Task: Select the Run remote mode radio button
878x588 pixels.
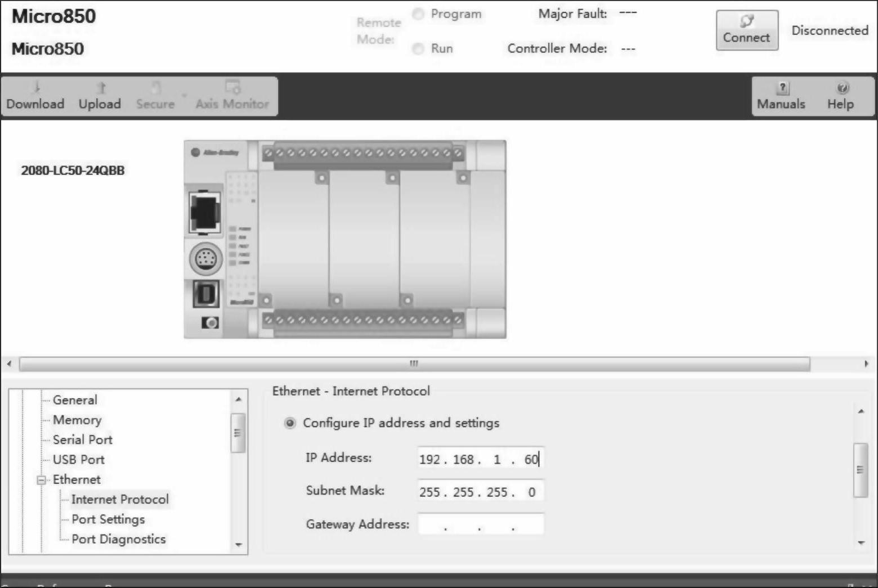Action: pyautogui.click(x=418, y=49)
